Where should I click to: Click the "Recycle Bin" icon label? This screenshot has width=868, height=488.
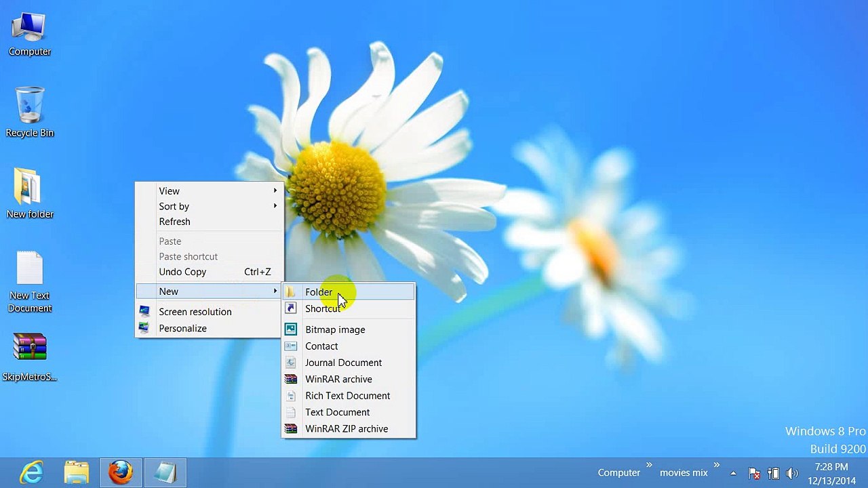(x=30, y=133)
